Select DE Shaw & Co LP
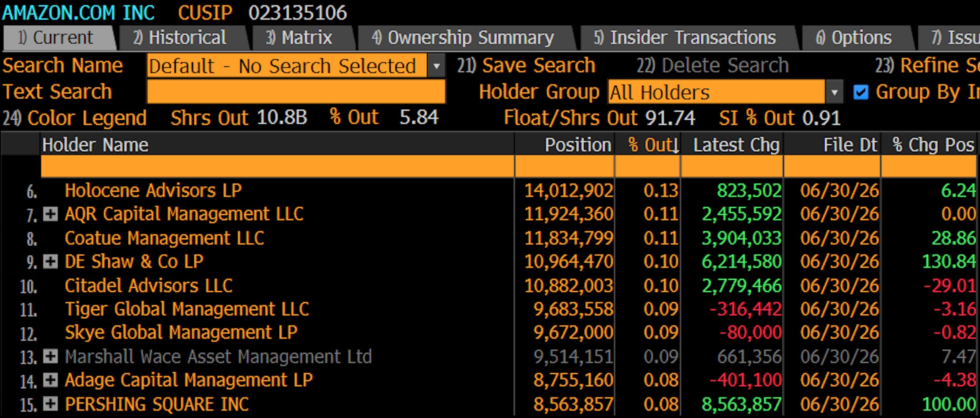The height and width of the screenshot is (418, 980). (x=134, y=262)
